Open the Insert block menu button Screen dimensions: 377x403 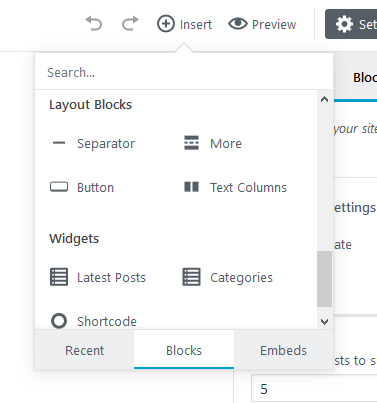[184, 24]
